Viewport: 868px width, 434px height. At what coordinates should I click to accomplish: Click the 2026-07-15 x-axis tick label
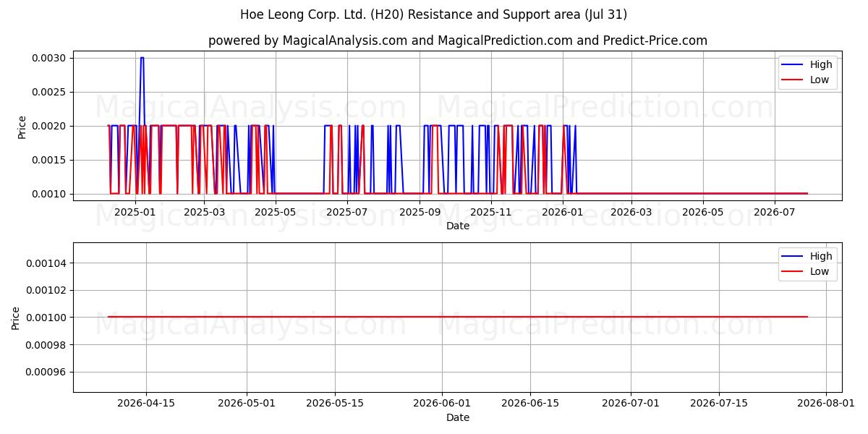[719, 404]
